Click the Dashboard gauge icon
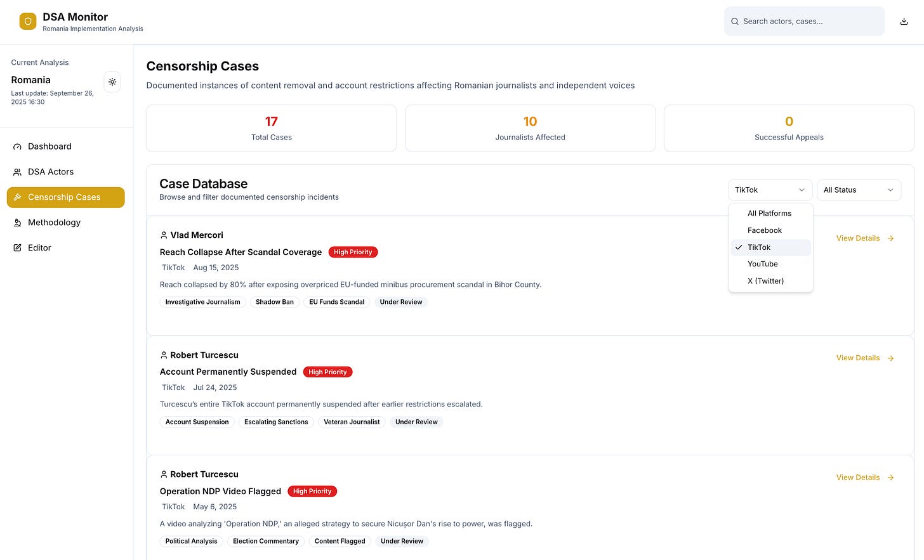 pos(17,147)
